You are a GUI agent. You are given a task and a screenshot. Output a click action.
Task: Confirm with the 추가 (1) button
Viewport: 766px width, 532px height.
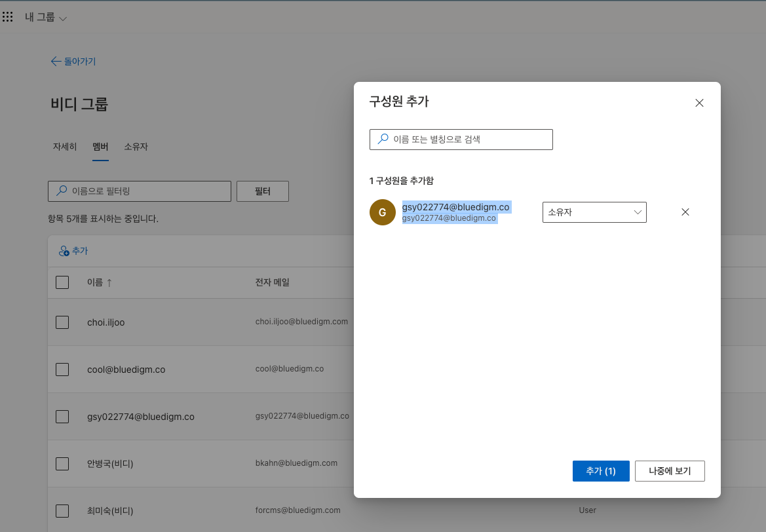[601, 471]
